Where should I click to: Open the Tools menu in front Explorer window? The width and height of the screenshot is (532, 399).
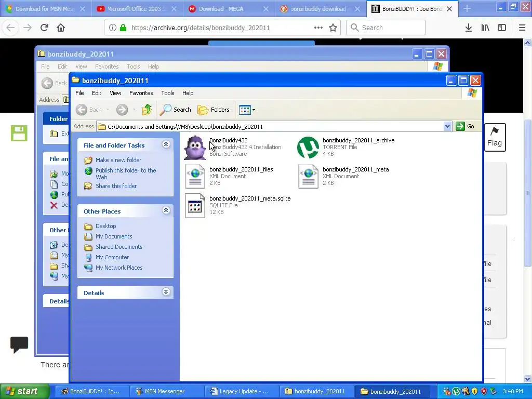pos(168,93)
